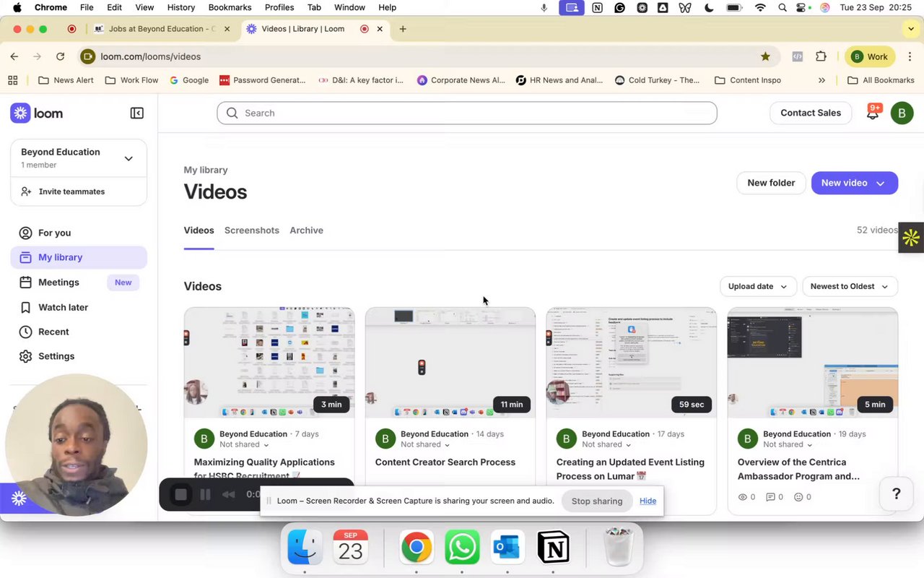This screenshot has width=924, height=578.
Task: Open the macOS Spotlight search icon
Action: point(783,7)
